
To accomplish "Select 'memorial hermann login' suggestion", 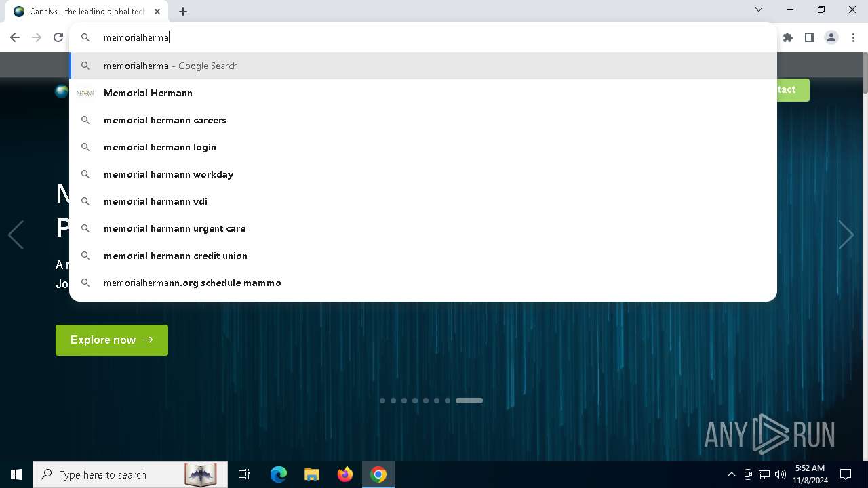I will [x=423, y=147].
